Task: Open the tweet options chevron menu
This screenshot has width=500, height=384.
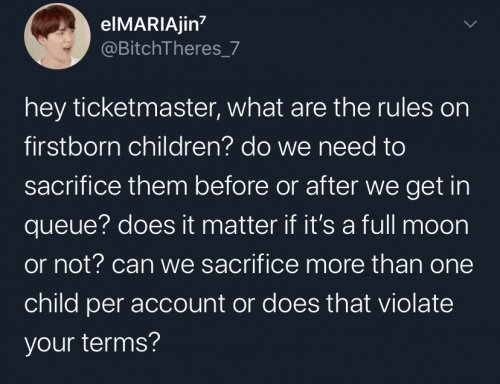Action: (471, 24)
